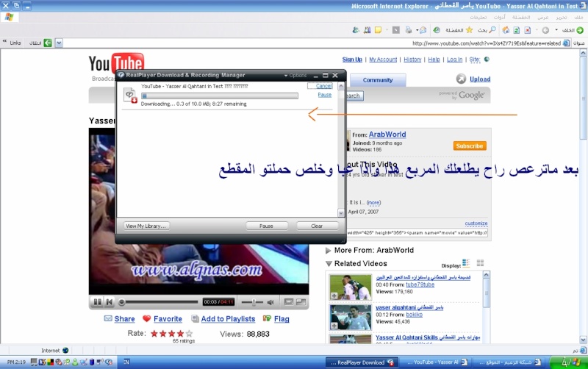
Task: Click the View My Library button
Action: click(146, 226)
